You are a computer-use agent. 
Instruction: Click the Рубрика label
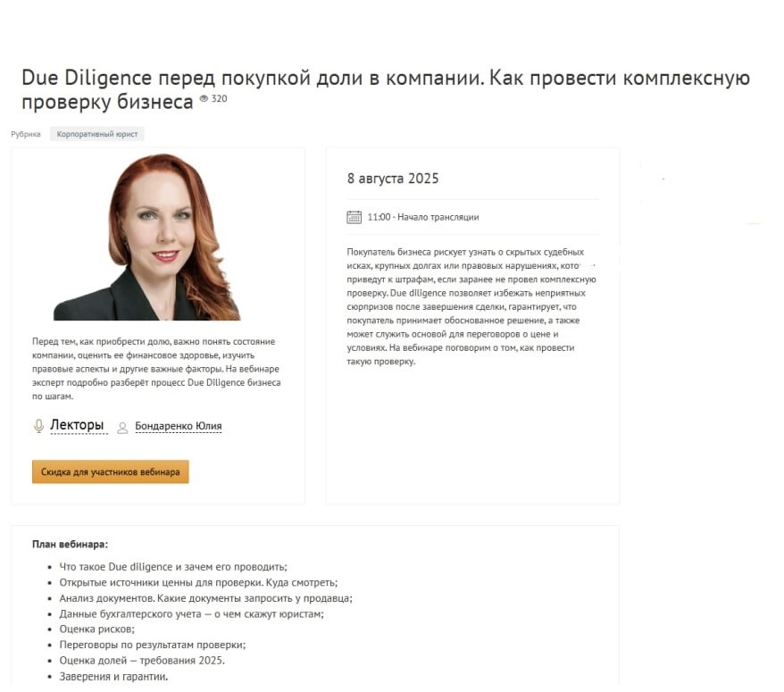click(x=26, y=134)
